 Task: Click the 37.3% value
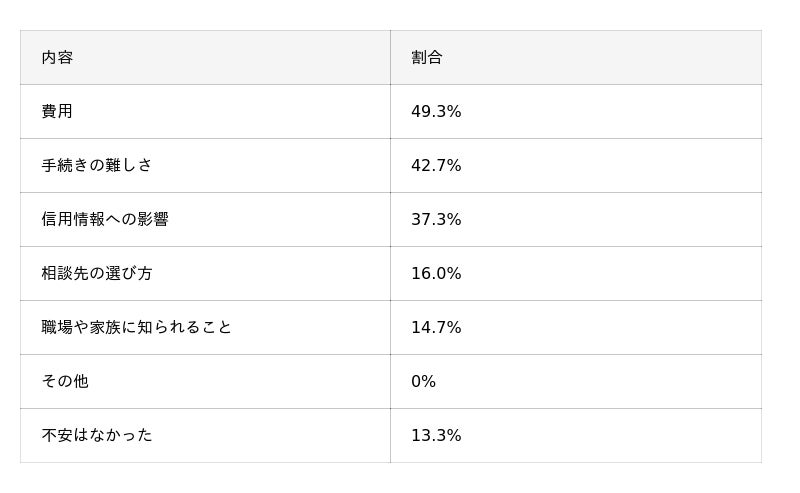pyautogui.click(x=436, y=220)
